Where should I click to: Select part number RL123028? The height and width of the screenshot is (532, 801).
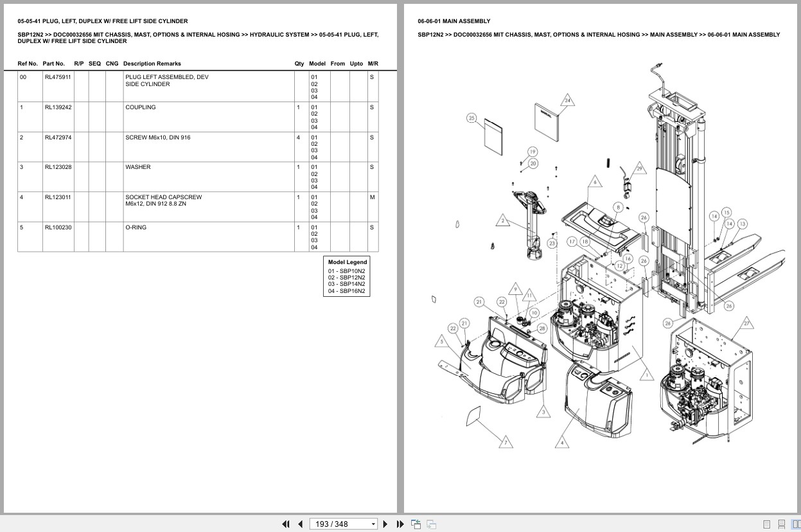click(58, 167)
